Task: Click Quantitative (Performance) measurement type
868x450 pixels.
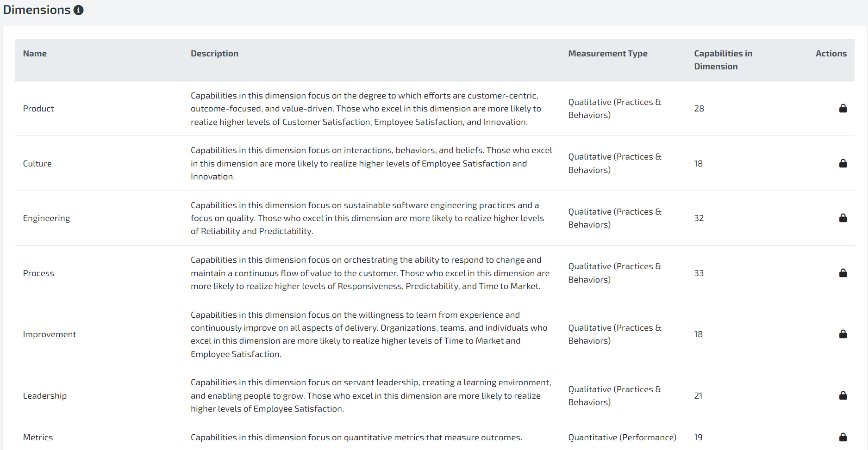Action: coord(622,438)
